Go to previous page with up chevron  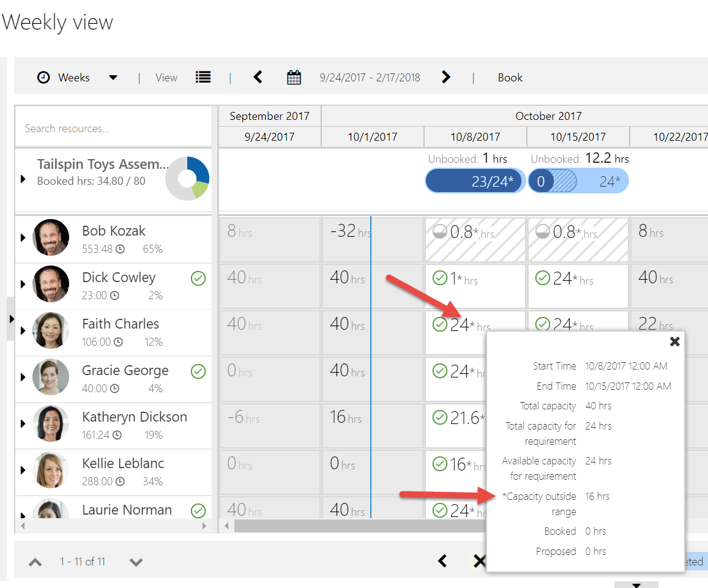(35, 562)
